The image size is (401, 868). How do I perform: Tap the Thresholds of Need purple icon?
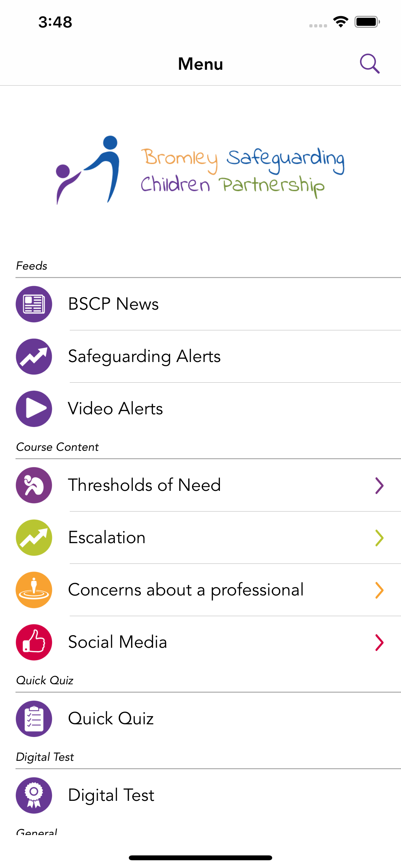[x=34, y=485]
